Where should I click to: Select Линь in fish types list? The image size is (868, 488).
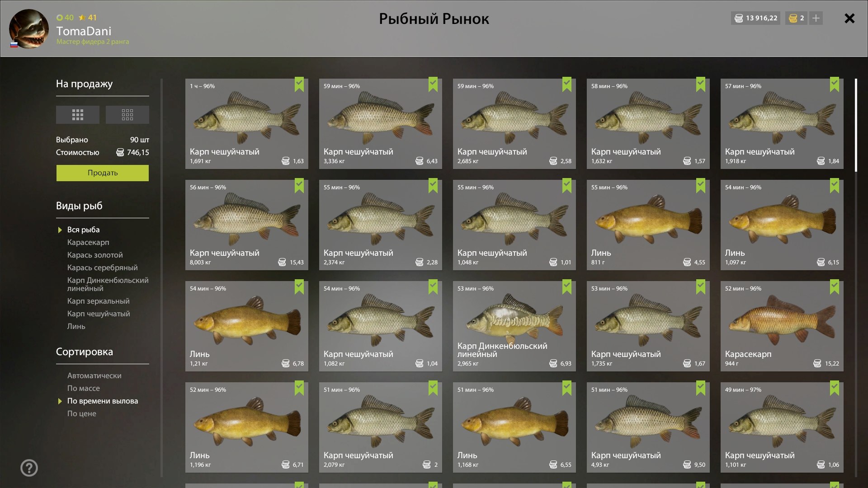pyautogui.click(x=76, y=326)
